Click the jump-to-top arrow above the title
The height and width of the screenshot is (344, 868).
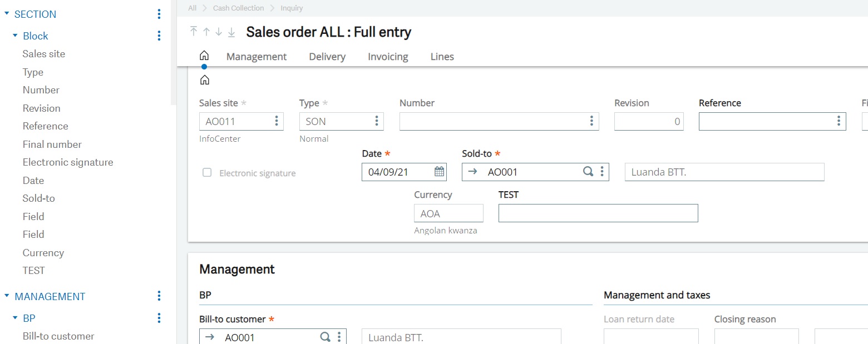193,32
